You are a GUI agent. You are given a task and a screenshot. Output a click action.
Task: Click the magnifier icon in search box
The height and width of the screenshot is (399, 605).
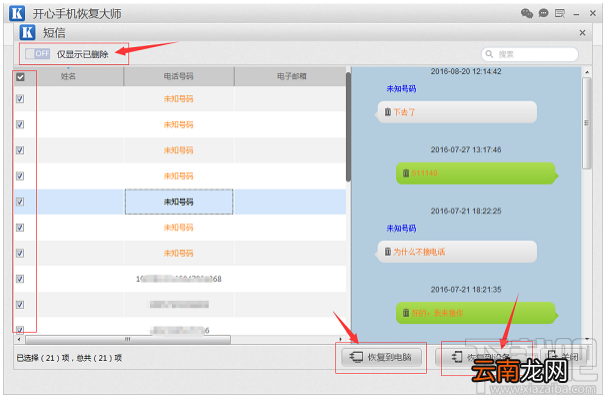[x=489, y=54]
